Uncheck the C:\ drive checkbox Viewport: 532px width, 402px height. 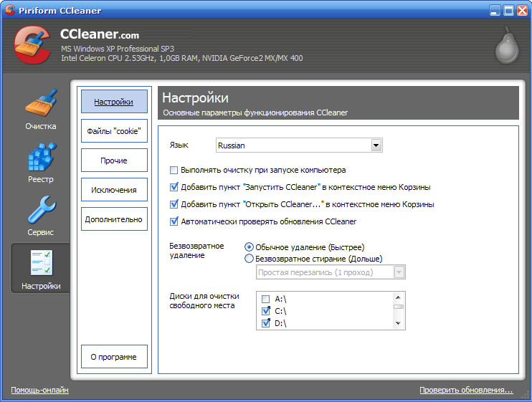point(266,311)
